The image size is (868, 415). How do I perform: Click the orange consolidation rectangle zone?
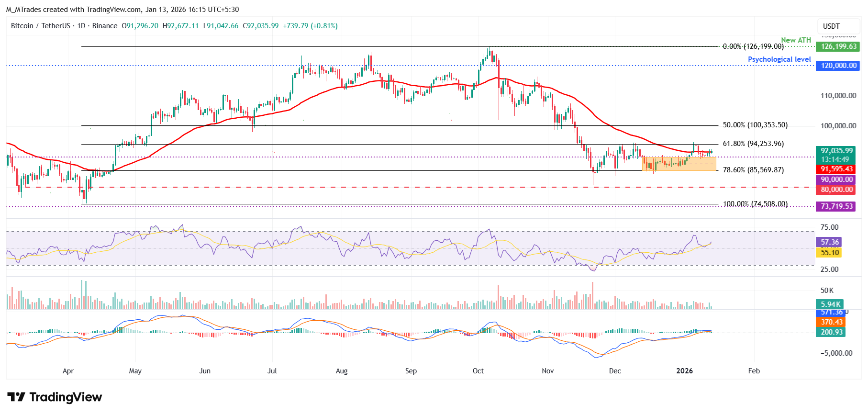[679, 164]
